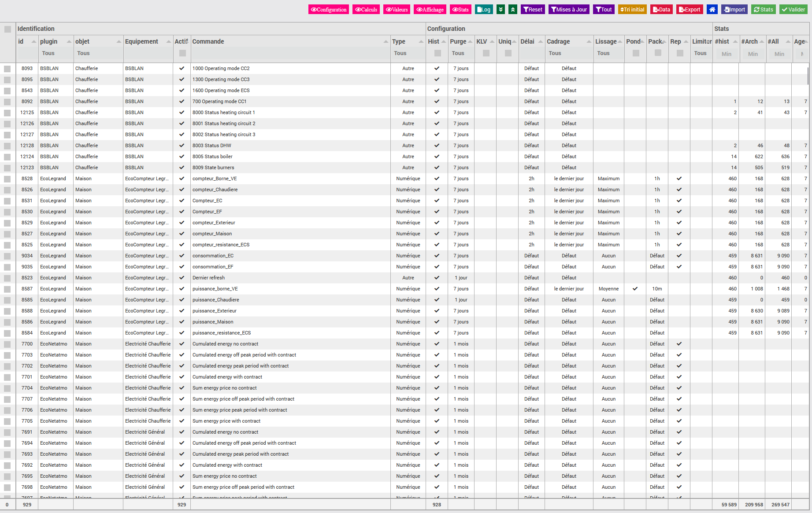Open the Limiter filter Tous dropdown
Viewport: 812px width, 513px height.
tap(701, 53)
